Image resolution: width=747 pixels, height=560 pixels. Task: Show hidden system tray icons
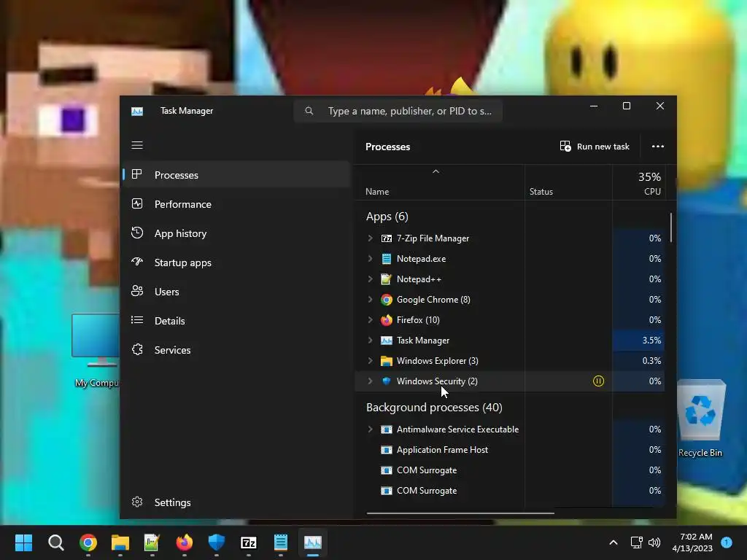coord(614,542)
